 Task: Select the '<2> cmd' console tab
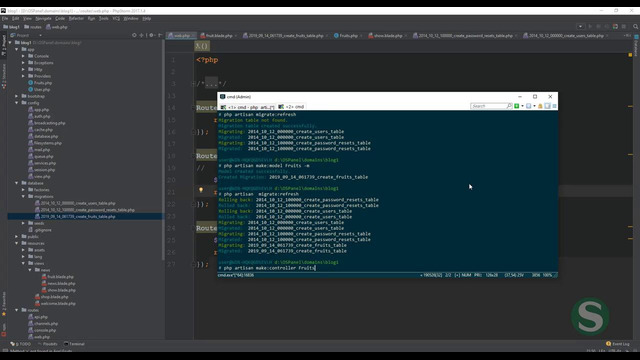point(291,107)
